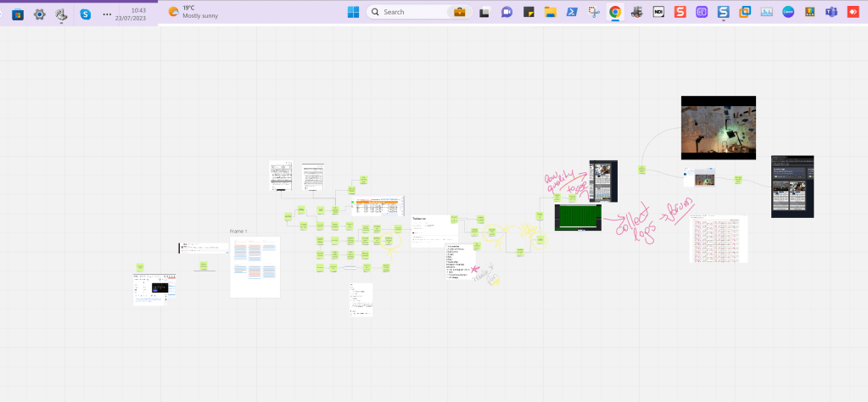Viewport: 868px width, 402px height.
Task: Select the second sheet music page image
Action: tap(313, 177)
